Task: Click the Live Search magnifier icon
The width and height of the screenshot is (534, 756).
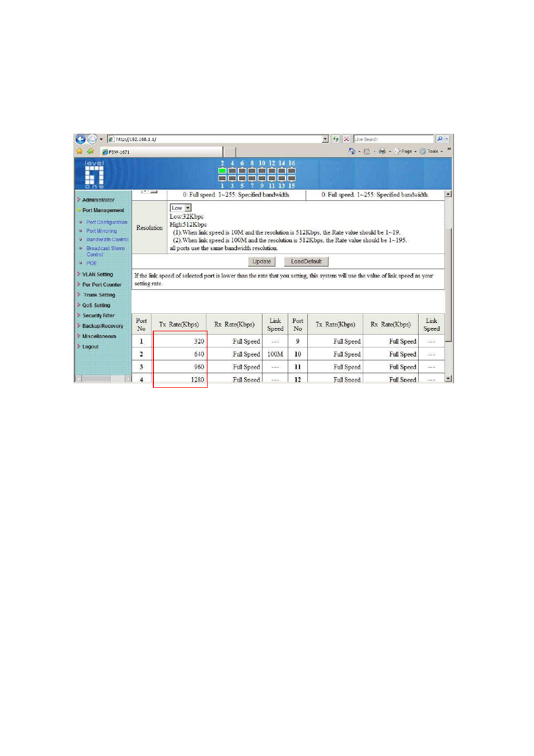Action: tap(440, 139)
